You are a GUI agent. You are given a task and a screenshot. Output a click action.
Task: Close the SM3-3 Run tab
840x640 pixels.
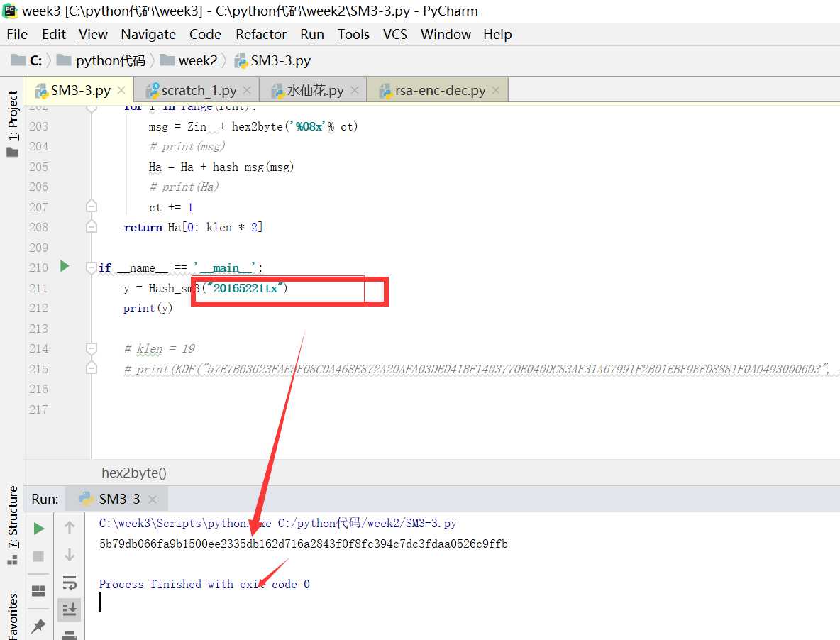(x=153, y=499)
